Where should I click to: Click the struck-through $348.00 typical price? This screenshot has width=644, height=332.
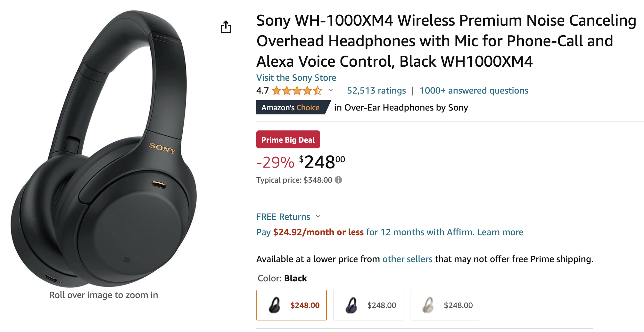click(x=318, y=180)
